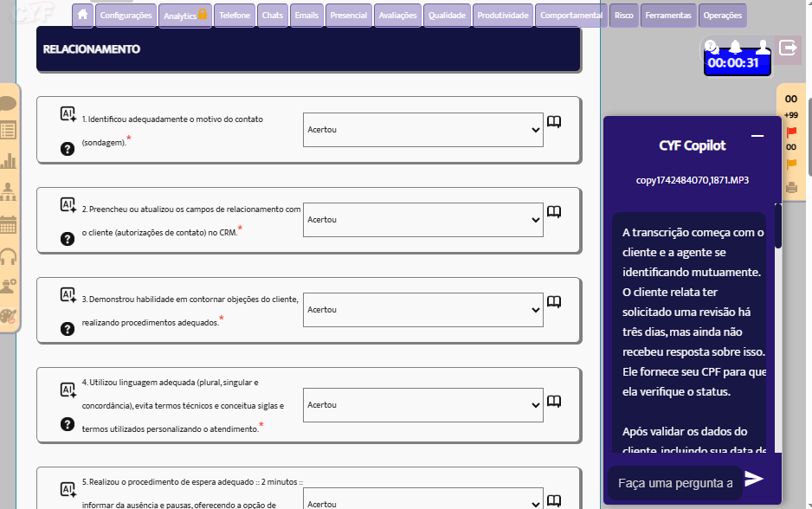Open the calendar icon in left sidebar
The image size is (812, 509).
9,224
